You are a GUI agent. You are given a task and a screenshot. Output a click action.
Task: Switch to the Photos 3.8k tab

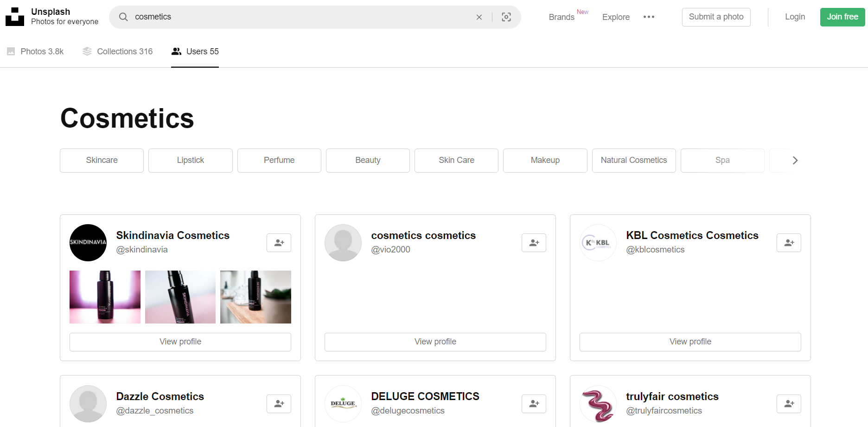pos(35,52)
